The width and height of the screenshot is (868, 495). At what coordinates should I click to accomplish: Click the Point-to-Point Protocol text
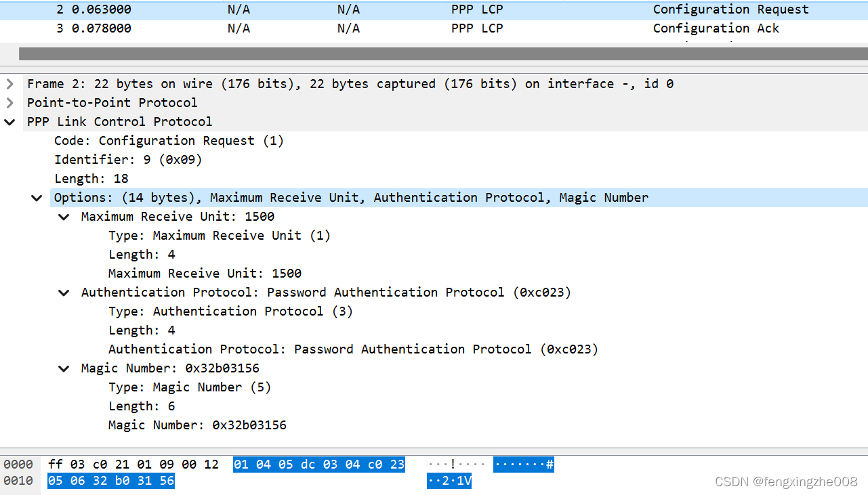pos(112,103)
